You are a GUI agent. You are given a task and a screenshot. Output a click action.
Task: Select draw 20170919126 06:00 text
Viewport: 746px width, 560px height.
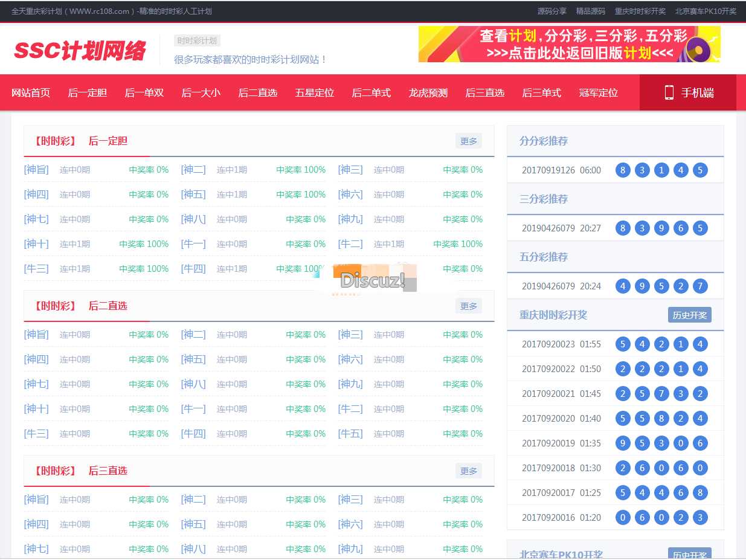coord(561,170)
